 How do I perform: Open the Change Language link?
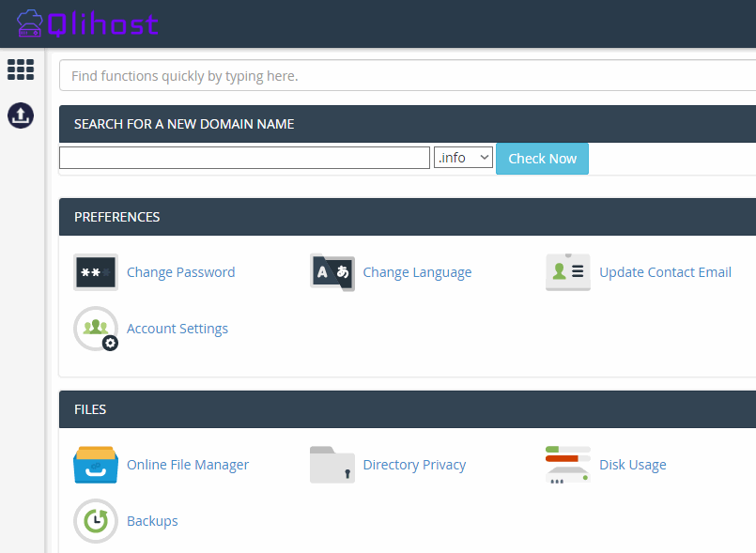click(417, 272)
